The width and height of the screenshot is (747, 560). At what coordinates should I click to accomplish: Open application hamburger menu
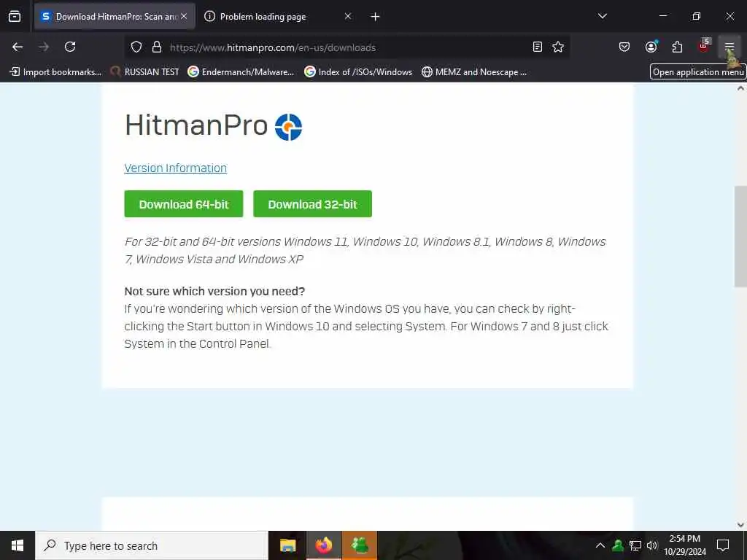729,47
